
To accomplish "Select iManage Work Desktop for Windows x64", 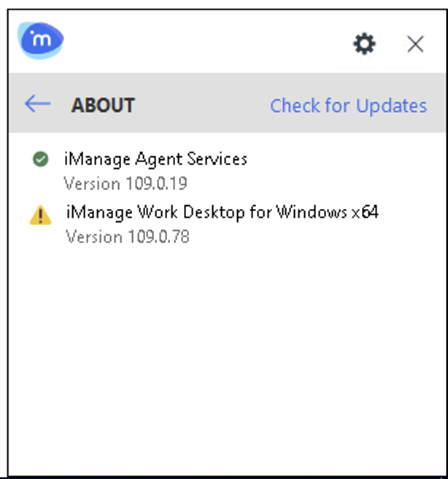I will 222,212.
